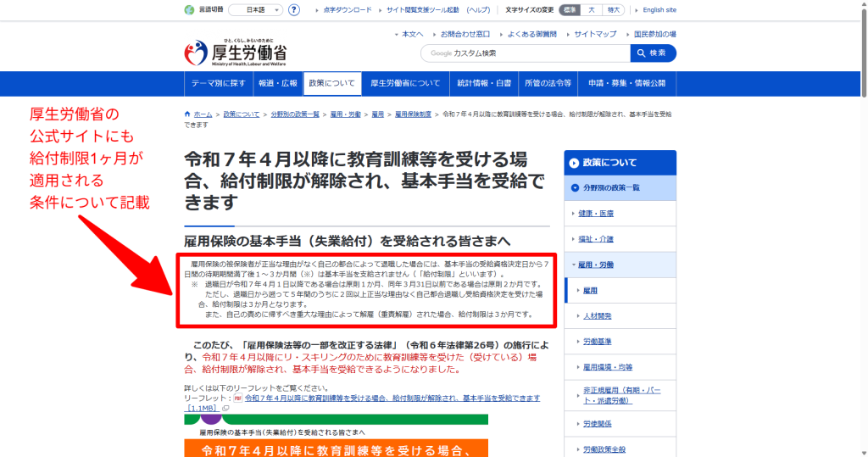Open the 労働政策全般 sidebar link
868x457 pixels.
[x=604, y=449]
